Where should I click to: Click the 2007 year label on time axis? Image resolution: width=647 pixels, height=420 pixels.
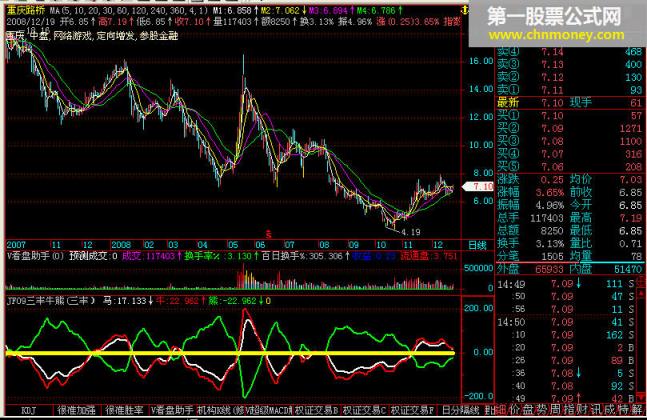pos(17,245)
